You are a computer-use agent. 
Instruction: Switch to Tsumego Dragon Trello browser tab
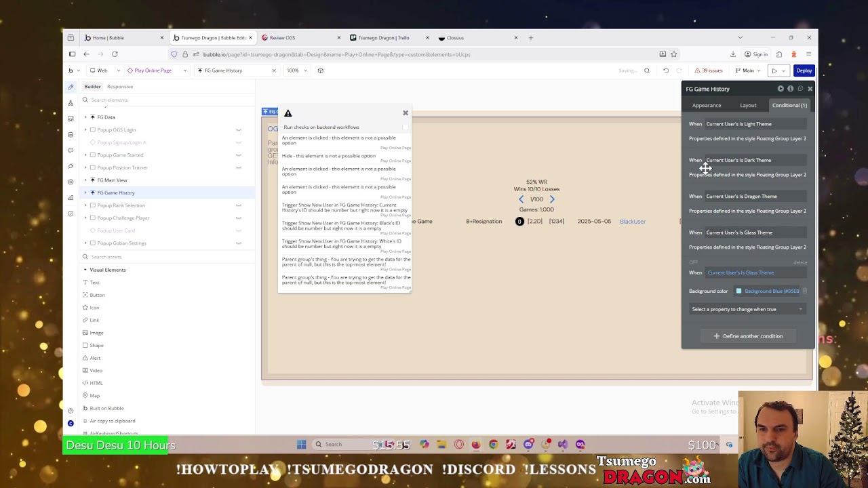pos(389,38)
